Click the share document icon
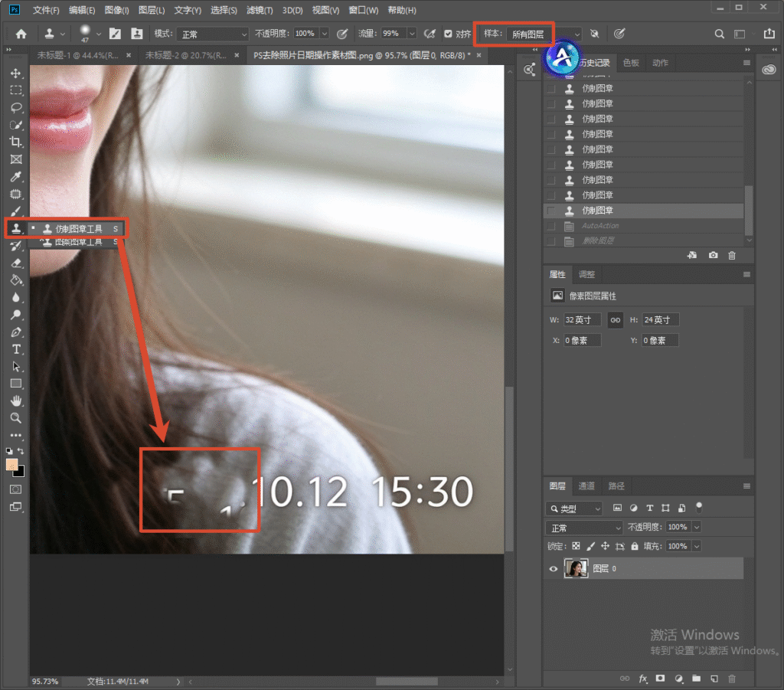 [x=769, y=34]
